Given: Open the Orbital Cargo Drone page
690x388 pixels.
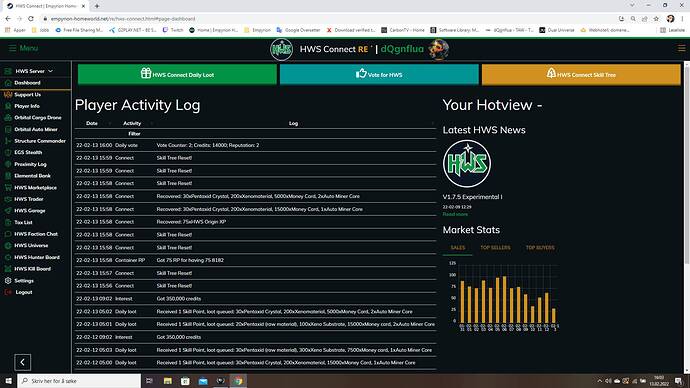Looking at the screenshot, I should point(37,117).
